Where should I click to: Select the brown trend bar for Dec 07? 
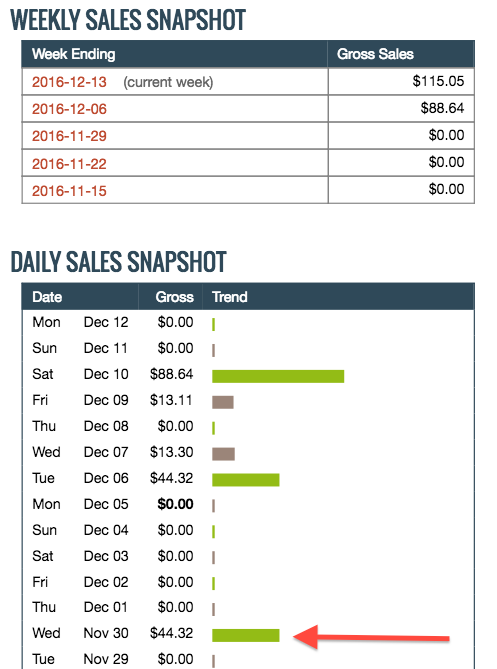224,454
